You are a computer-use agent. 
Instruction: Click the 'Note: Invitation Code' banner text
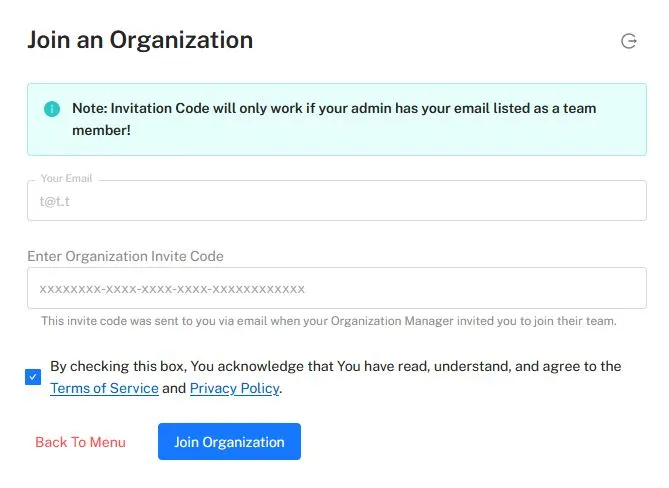click(x=334, y=119)
